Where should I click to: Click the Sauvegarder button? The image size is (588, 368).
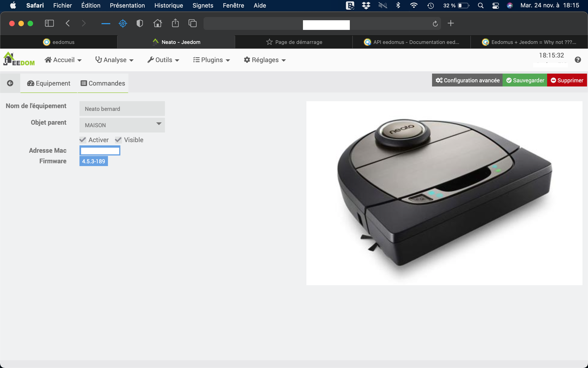pyautogui.click(x=525, y=80)
